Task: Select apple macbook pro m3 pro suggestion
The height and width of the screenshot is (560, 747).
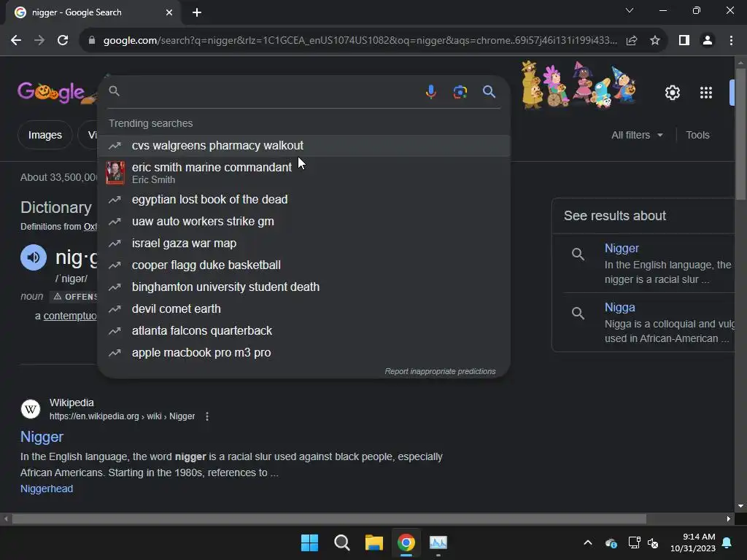Action: click(x=304, y=353)
